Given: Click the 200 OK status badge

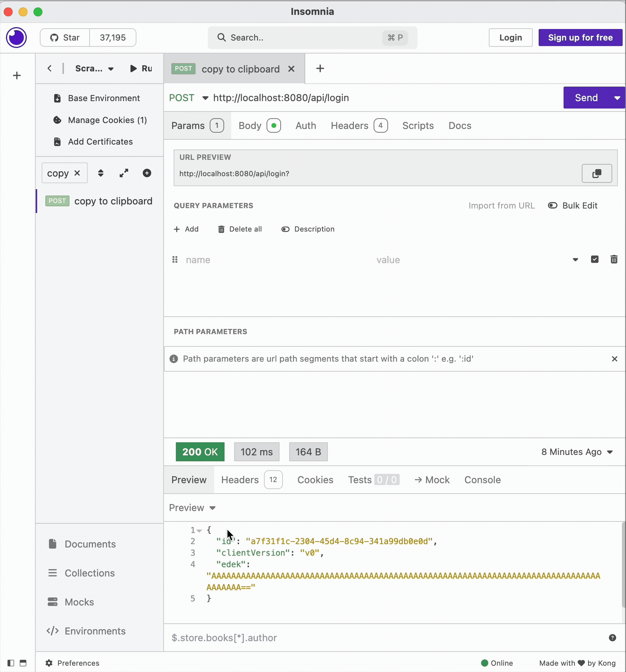Looking at the screenshot, I should (x=200, y=452).
